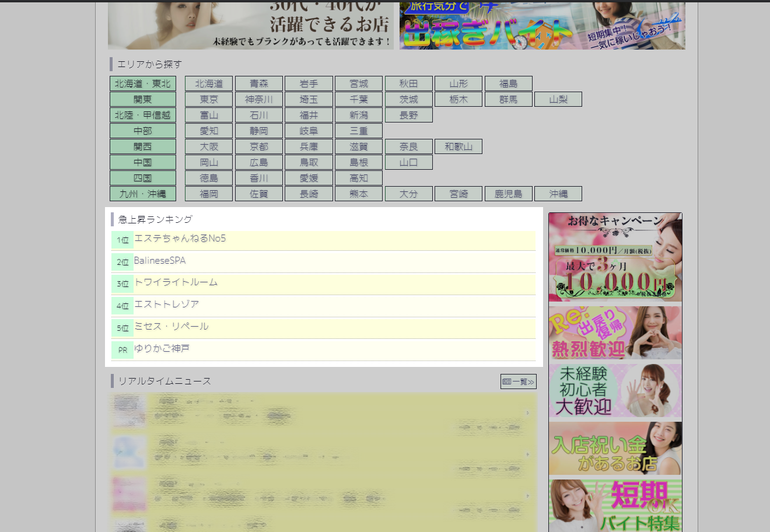Click the お得なキャンペーン sidebar banner
The height and width of the screenshot is (532, 770).
(615, 257)
